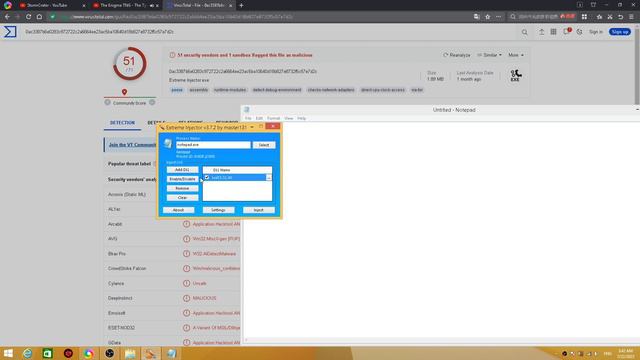Image resolution: width=640 pixels, height=360 pixels.
Task: Click the bookmark star icon in address bar
Action: pos(487,17)
